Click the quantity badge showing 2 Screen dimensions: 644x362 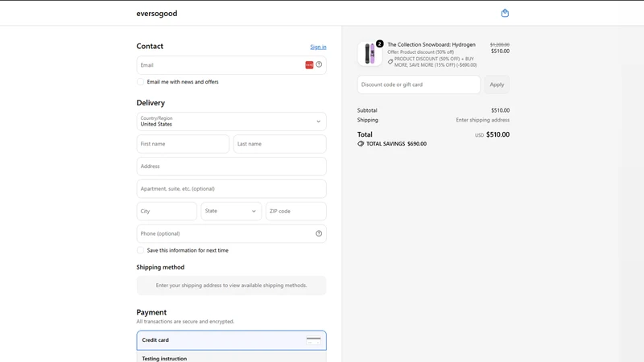click(379, 43)
